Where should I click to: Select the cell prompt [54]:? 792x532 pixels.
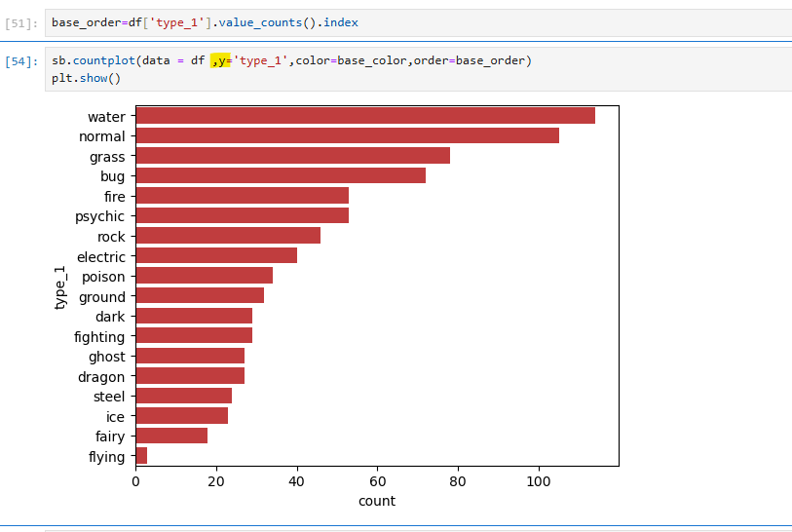pos(21,61)
